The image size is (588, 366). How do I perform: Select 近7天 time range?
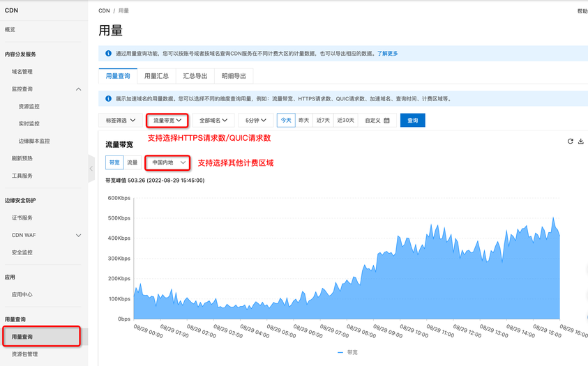[x=323, y=120]
